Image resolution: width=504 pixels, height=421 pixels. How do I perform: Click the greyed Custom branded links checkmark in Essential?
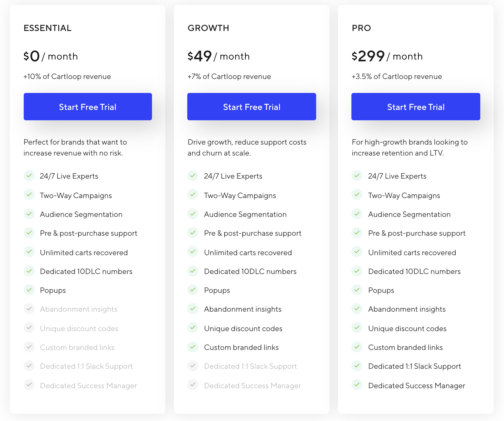pyautogui.click(x=29, y=347)
